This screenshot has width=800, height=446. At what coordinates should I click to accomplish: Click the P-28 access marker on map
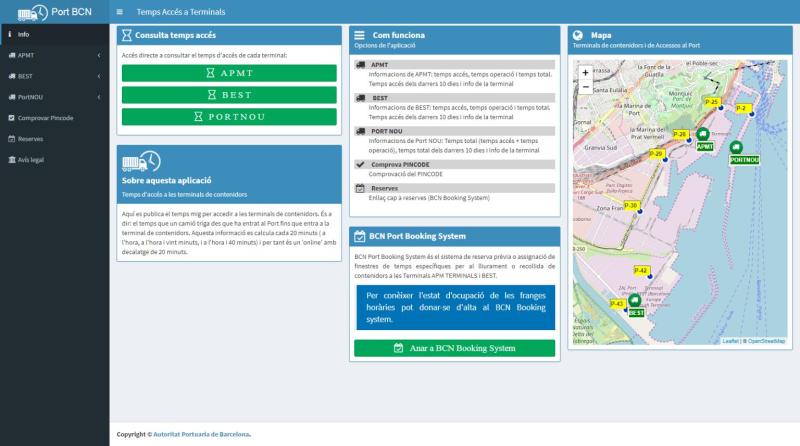coord(680,134)
